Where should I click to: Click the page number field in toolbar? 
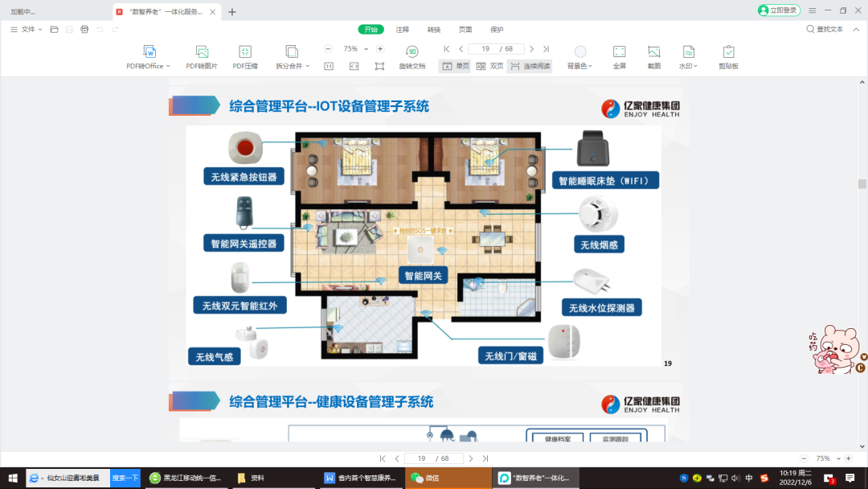485,49
